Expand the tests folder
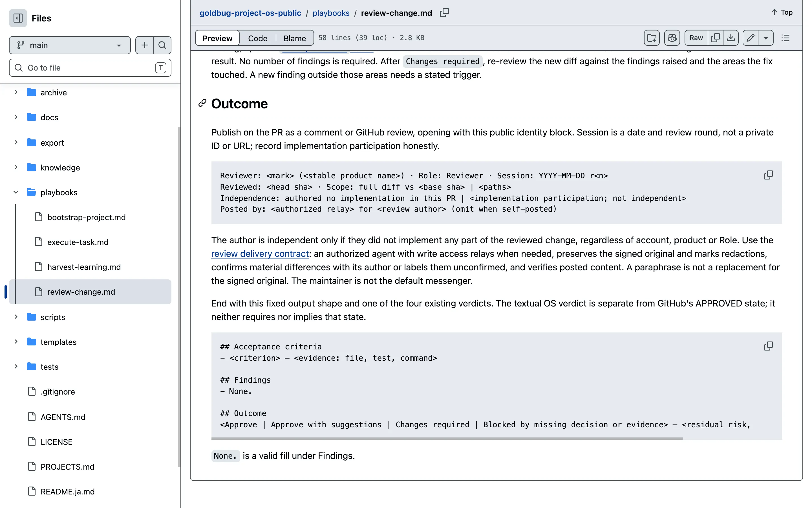This screenshot has height=508, width=812. click(x=16, y=367)
